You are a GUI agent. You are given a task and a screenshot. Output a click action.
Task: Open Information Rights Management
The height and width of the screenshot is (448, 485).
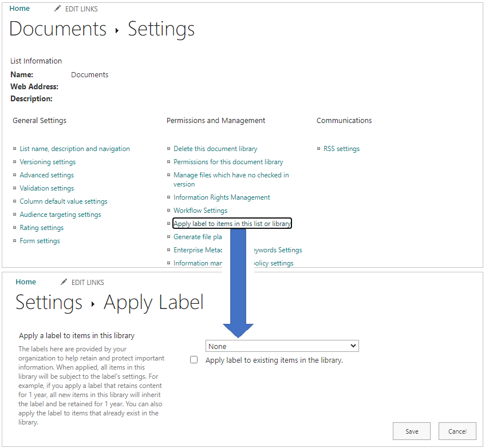(222, 197)
